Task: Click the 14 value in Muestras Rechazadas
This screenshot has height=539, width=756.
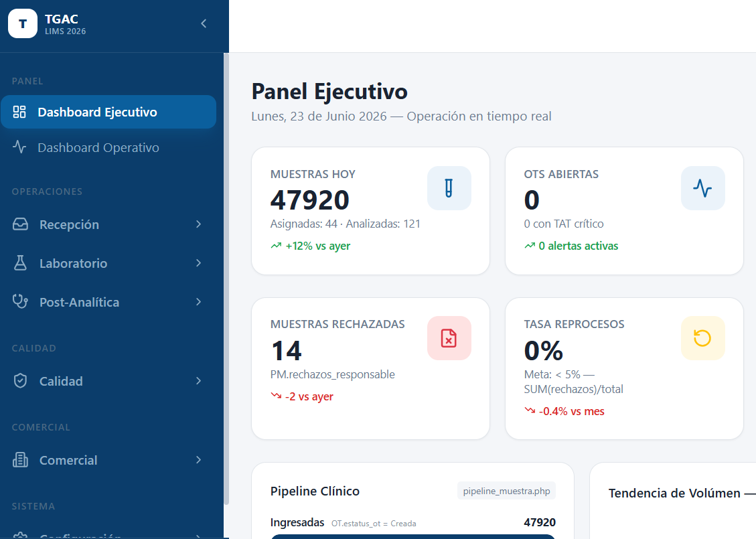Action: (x=287, y=350)
